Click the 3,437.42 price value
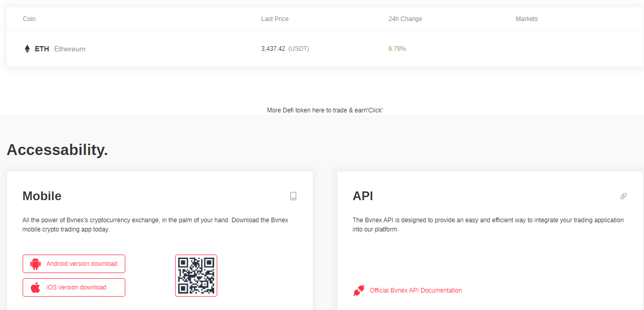The width and height of the screenshot is (644, 310). [x=273, y=49]
